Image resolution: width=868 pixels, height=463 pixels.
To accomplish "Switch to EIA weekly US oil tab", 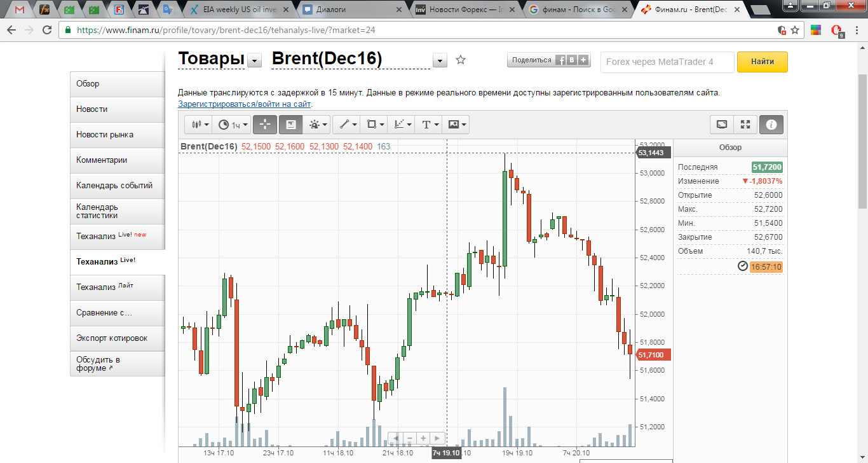I will tap(240, 10).
